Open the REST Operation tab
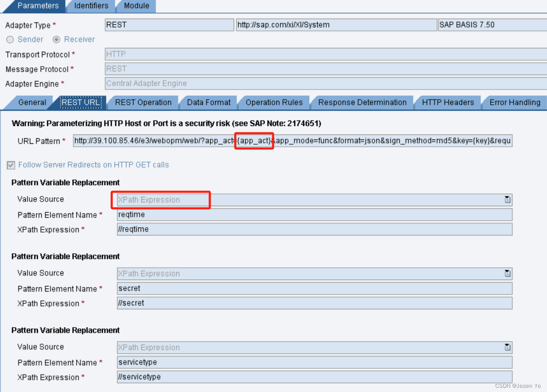 [143, 102]
